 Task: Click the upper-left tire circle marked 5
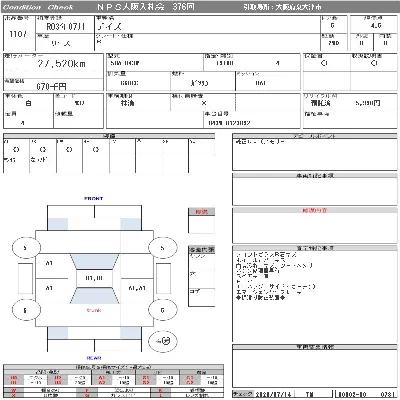pyautogui.click(x=26, y=248)
